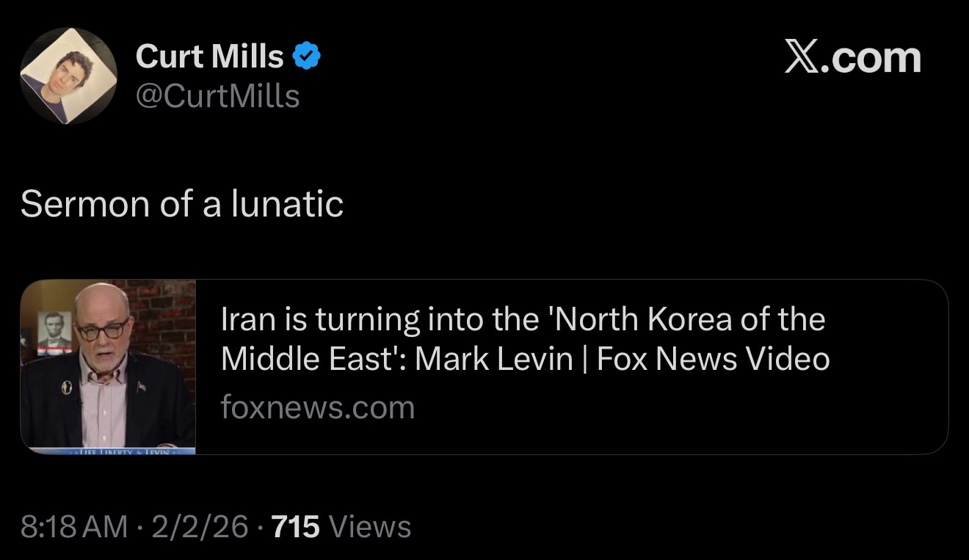Open the foxnews.com link

point(317,407)
